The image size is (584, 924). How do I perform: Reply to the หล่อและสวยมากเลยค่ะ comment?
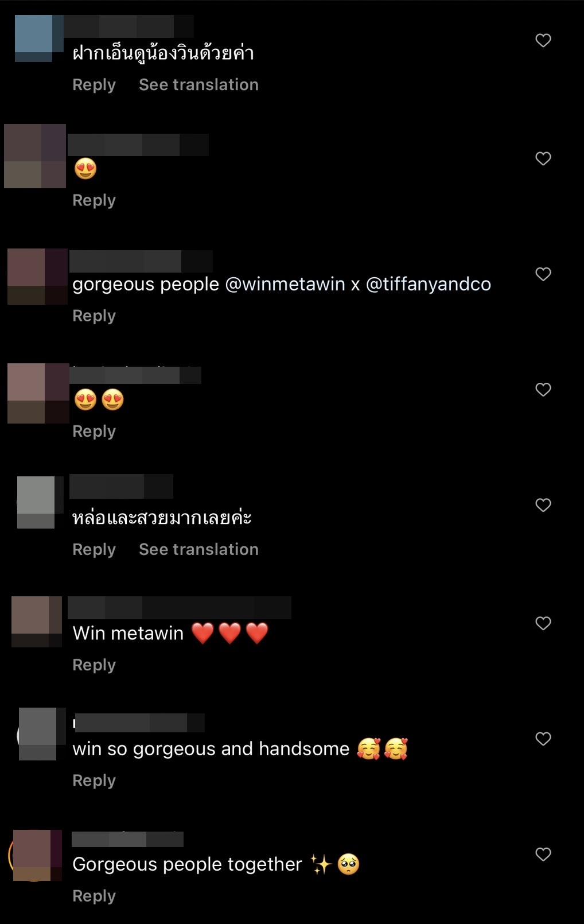94,550
